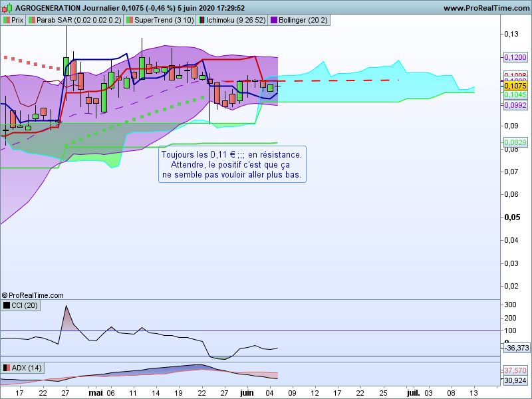Open the CCI (20) indicator label
This screenshot has width=532, height=399.
[x=21, y=305]
